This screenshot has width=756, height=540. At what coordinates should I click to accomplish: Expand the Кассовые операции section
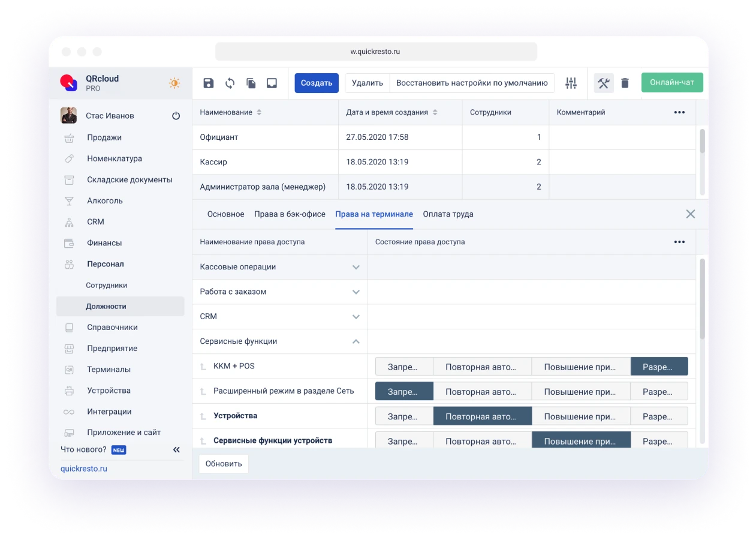pos(356,267)
